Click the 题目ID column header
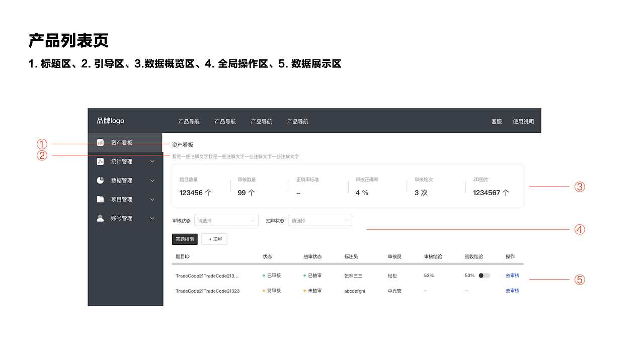 [x=182, y=256]
